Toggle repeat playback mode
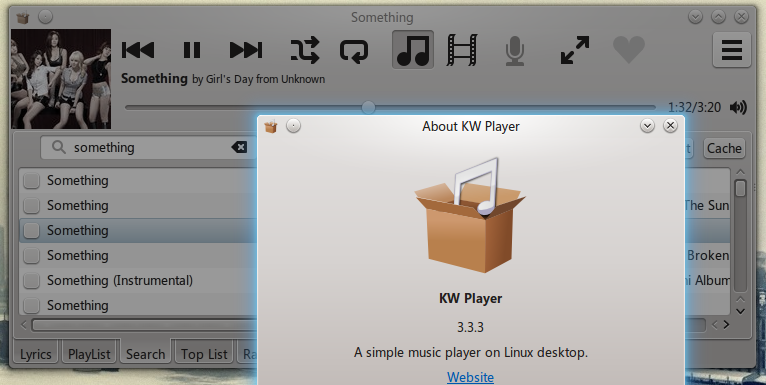The height and width of the screenshot is (385, 766). pos(354,50)
